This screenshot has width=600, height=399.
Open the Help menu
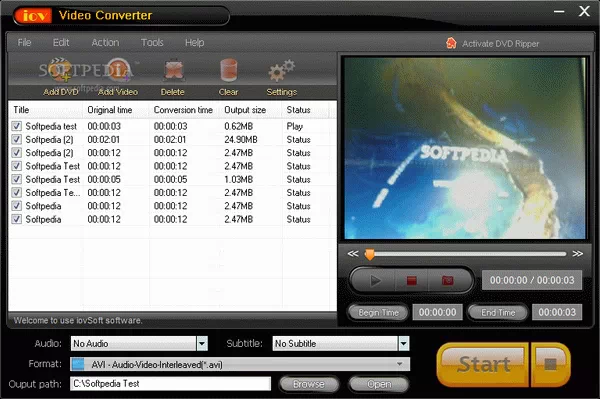pyautogui.click(x=194, y=42)
